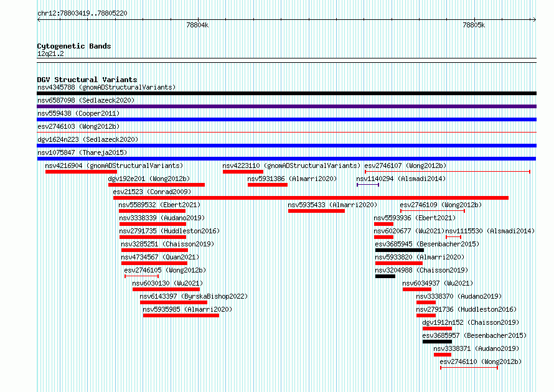Click esv3685957 (Besenbacher2015) label
This screenshot has height=392, width=554.
(x=474, y=335)
